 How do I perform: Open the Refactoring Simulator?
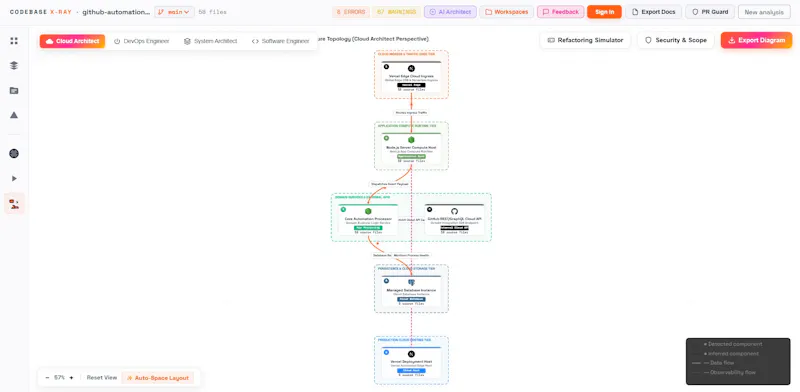click(x=585, y=40)
